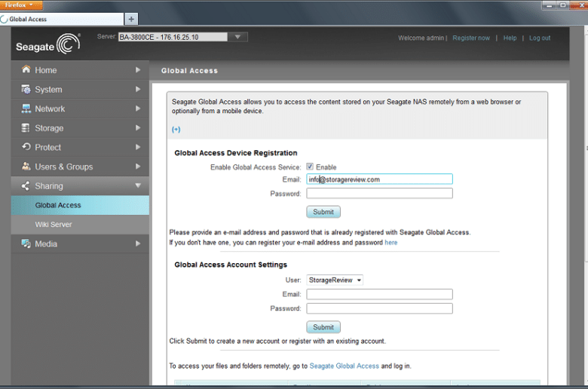Click the Seagate logo in header
This screenshot has height=389, width=588.
point(47,44)
